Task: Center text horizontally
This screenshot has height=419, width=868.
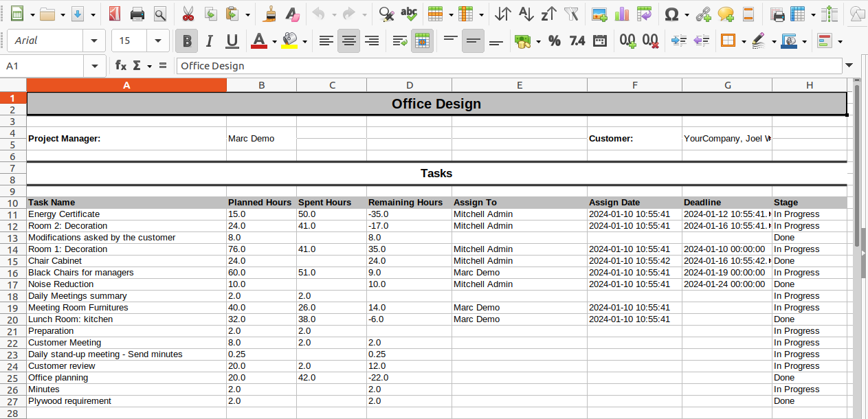Action: (x=349, y=41)
